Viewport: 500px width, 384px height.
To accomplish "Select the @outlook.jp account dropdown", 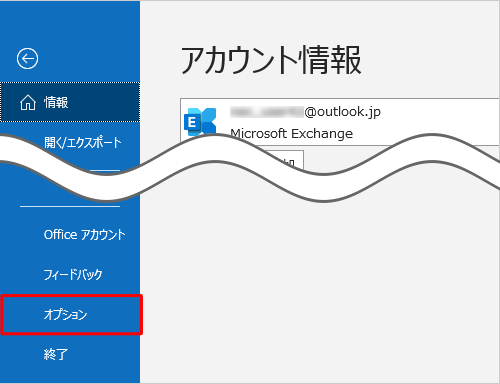I will click(340, 122).
